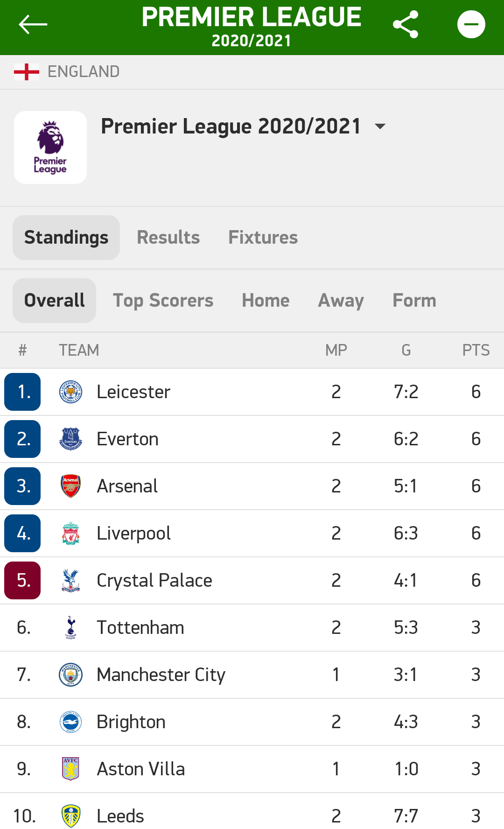Tap the Everton club crest
This screenshot has height=829, width=504.
71,439
